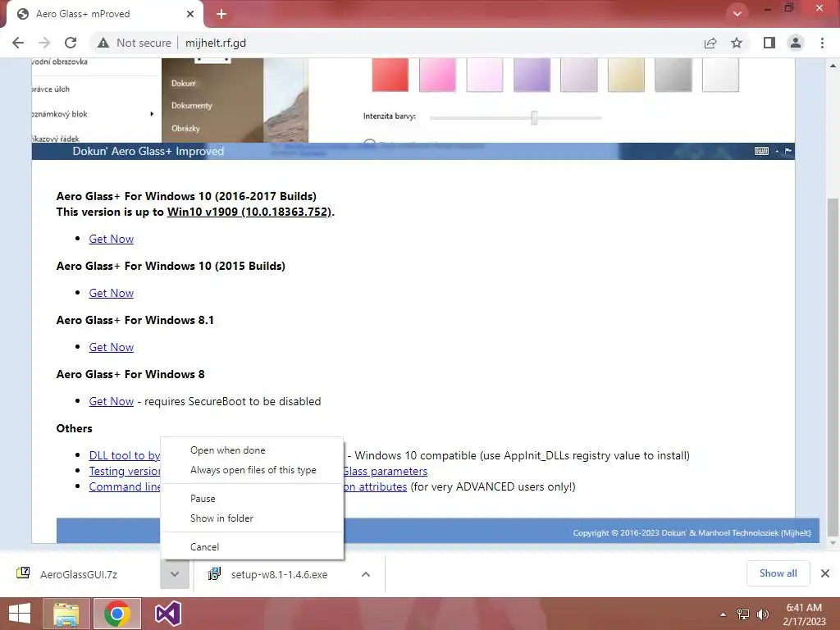Screen dimensions: 840x630
Task: Open the Glass parameters link
Action: [x=386, y=471]
